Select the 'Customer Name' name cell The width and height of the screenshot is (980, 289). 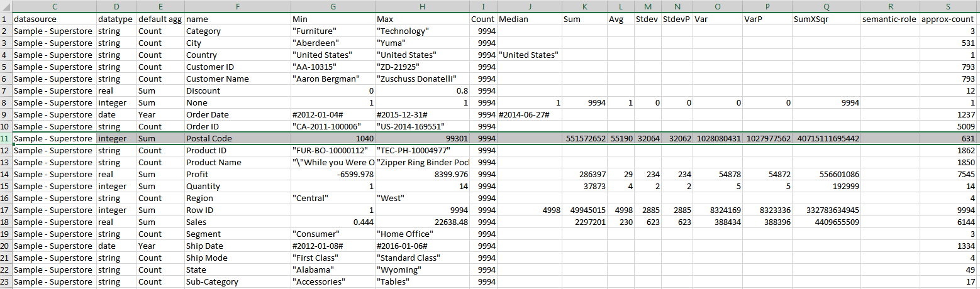pyautogui.click(x=237, y=79)
